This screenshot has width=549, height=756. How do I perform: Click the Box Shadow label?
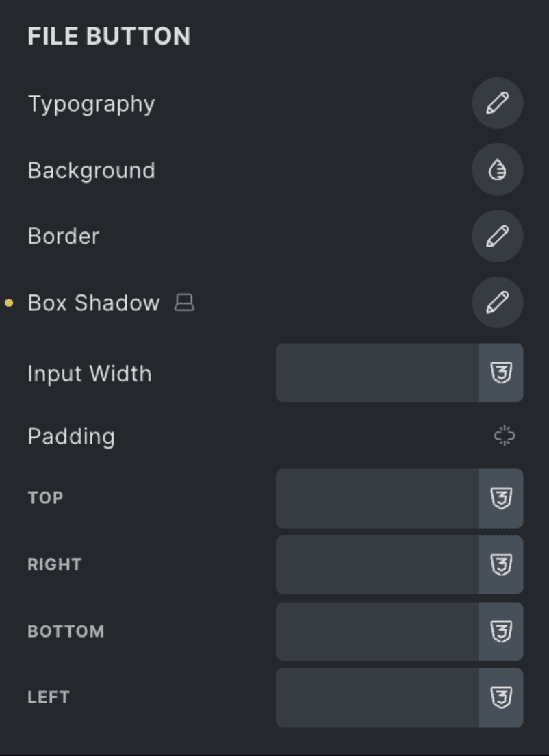click(94, 303)
